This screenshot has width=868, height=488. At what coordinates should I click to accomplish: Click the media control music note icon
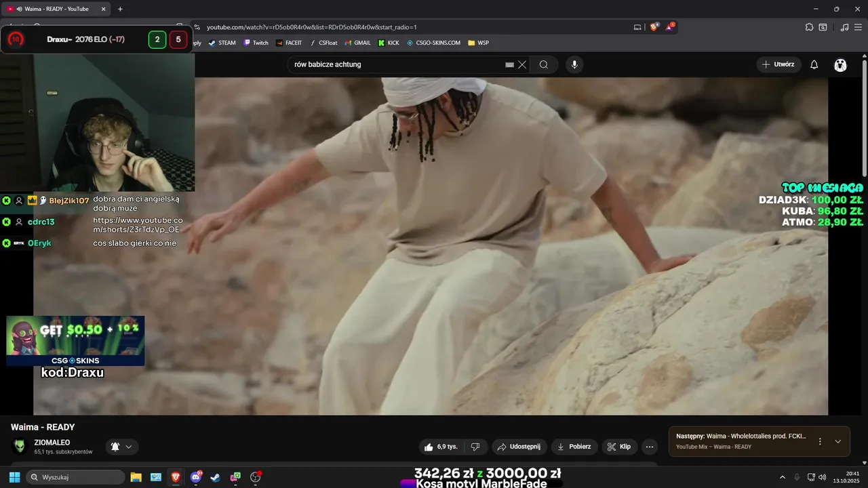pyautogui.click(x=844, y=27)
